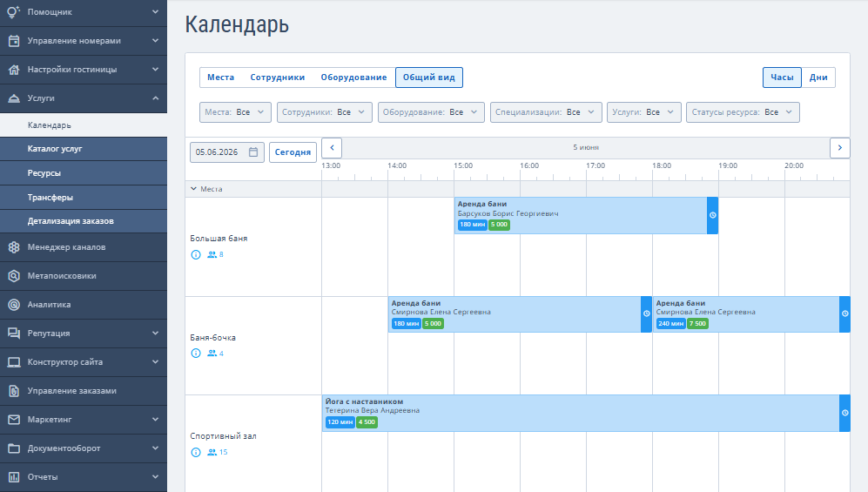
Task: Select the Сотрудники tab
Action: click(x=278, y=78)
